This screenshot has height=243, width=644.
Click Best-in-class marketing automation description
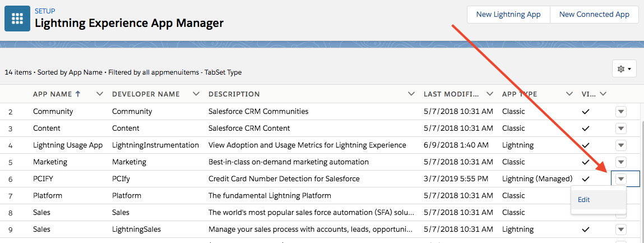[x=289, y=162]
